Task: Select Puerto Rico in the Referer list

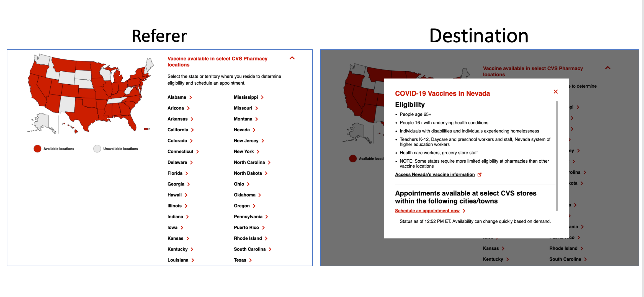Action: point(246,228)
